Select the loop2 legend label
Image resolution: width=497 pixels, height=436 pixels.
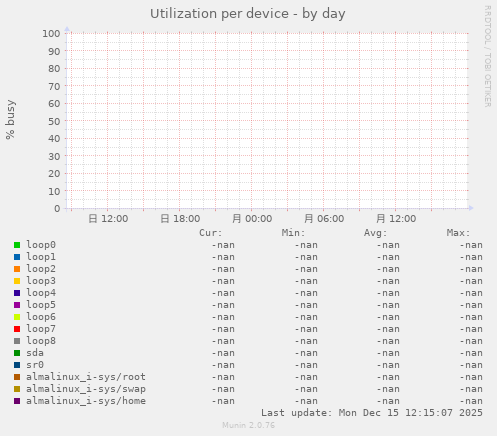(41, 269)
